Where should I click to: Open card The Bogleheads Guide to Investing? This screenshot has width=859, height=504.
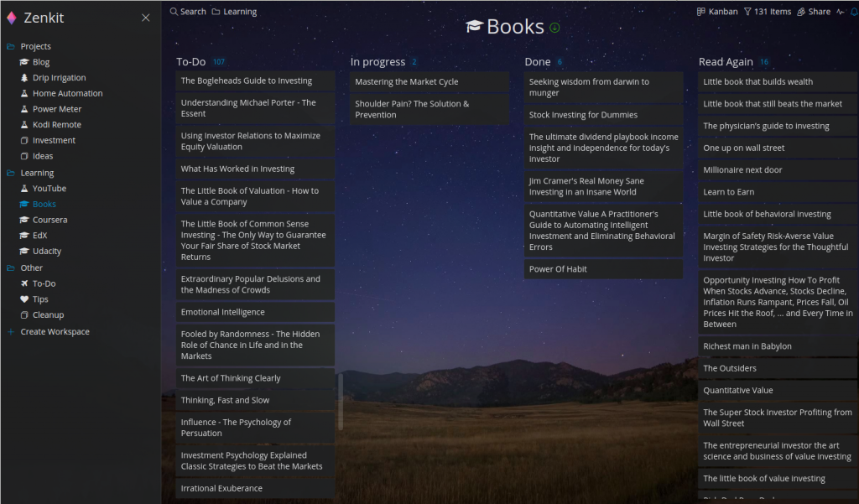[255, 81]
